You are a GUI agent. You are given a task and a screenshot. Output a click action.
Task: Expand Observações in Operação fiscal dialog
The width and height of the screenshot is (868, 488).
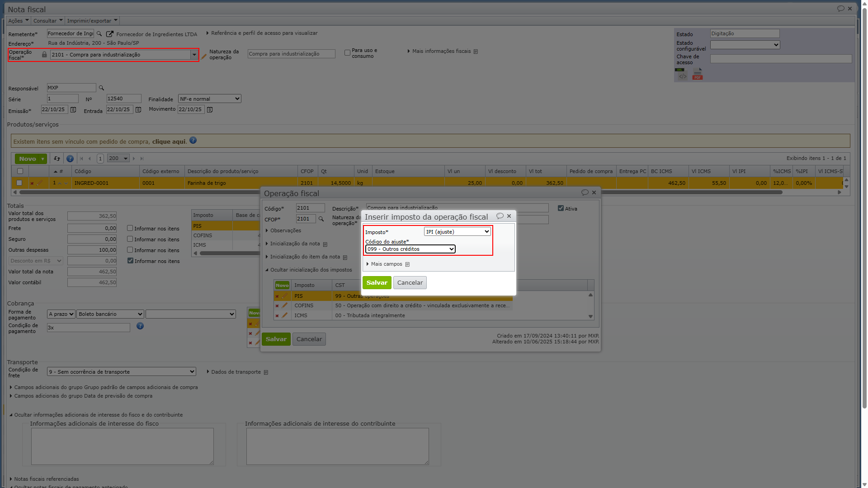pos(285,231)
